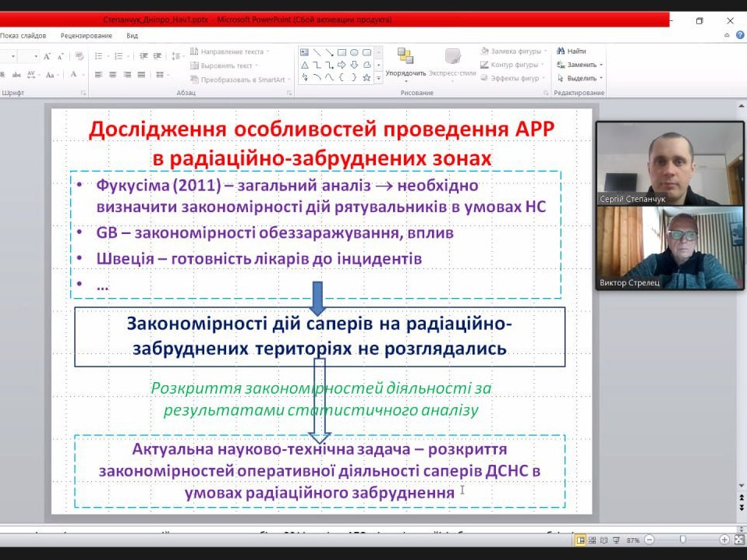
Task: Click the increase font size icon
Action: (x=48, y=56)
